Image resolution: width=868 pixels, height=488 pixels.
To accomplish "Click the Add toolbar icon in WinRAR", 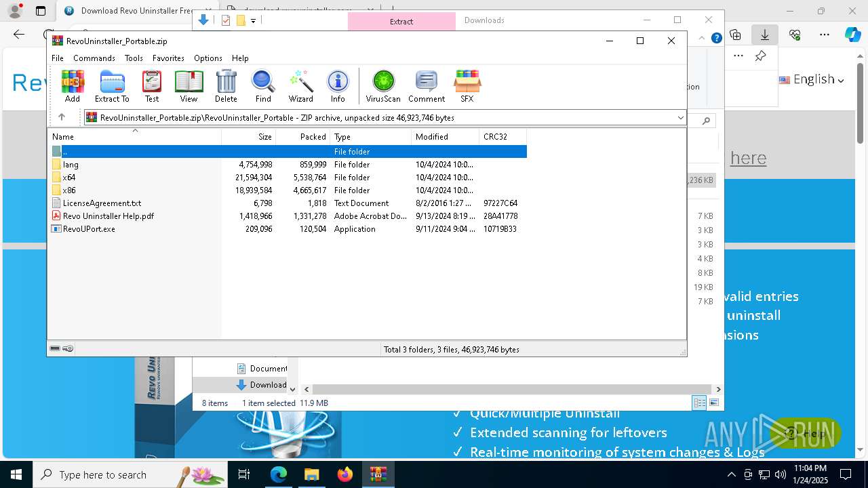I will pos(73,87).
